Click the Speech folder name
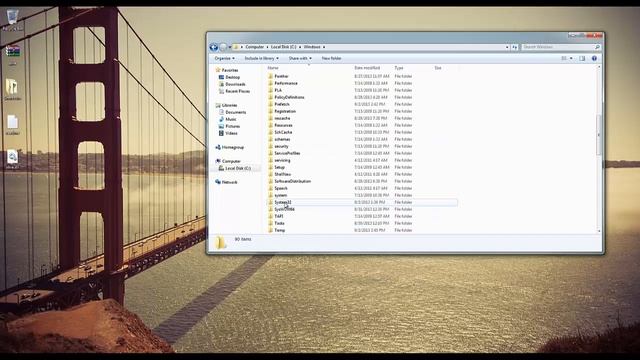Viewport: 640px width, 360px height. (281, 188)
